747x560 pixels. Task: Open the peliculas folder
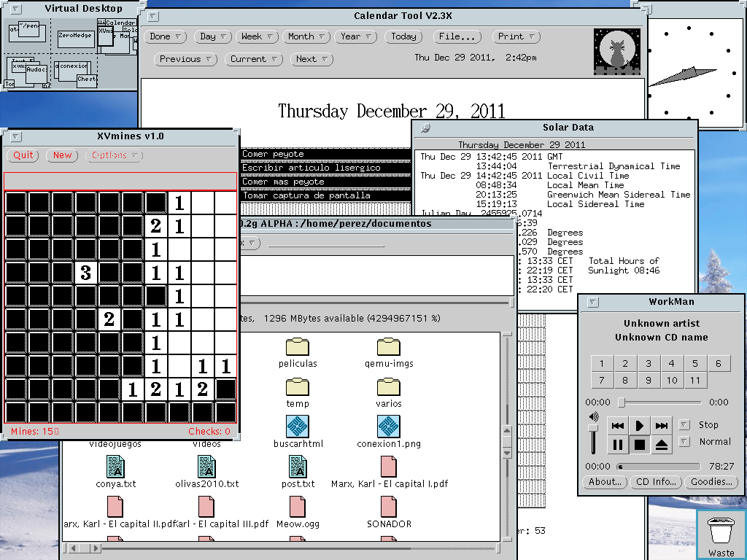298,346
